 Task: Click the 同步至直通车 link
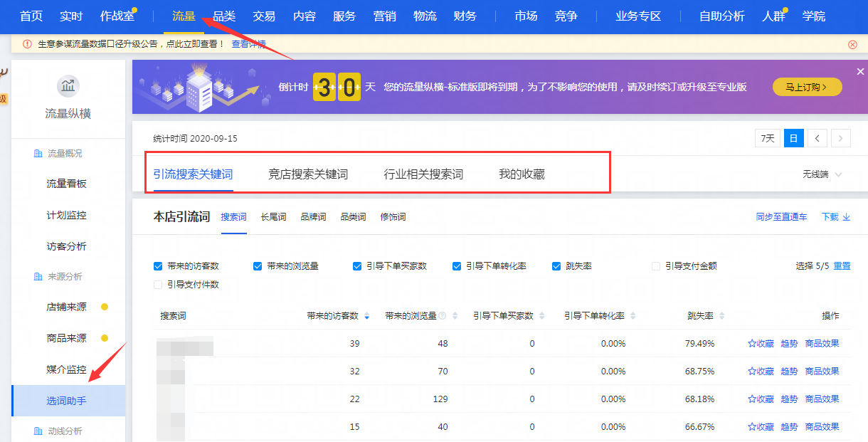[x=781, y=217]
